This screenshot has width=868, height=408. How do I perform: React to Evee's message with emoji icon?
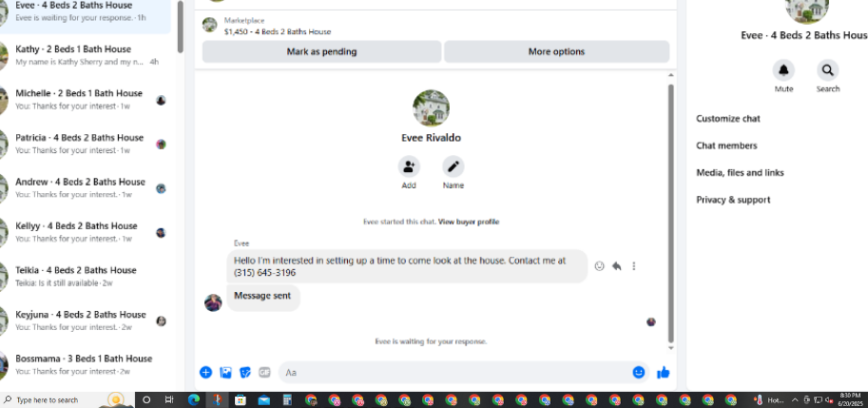[x=599, y=266]
